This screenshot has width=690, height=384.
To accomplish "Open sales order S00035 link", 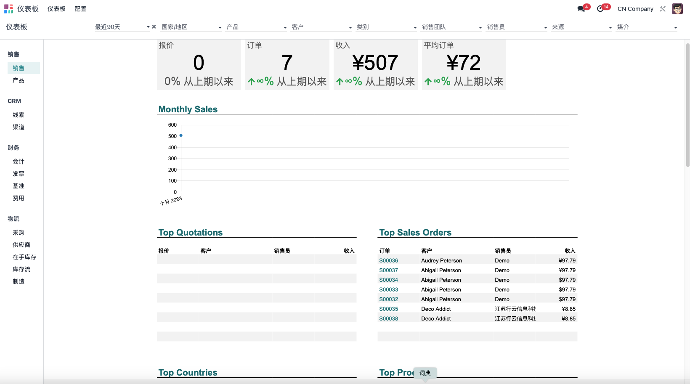I will pyautogui.click(x=389, y=309).
